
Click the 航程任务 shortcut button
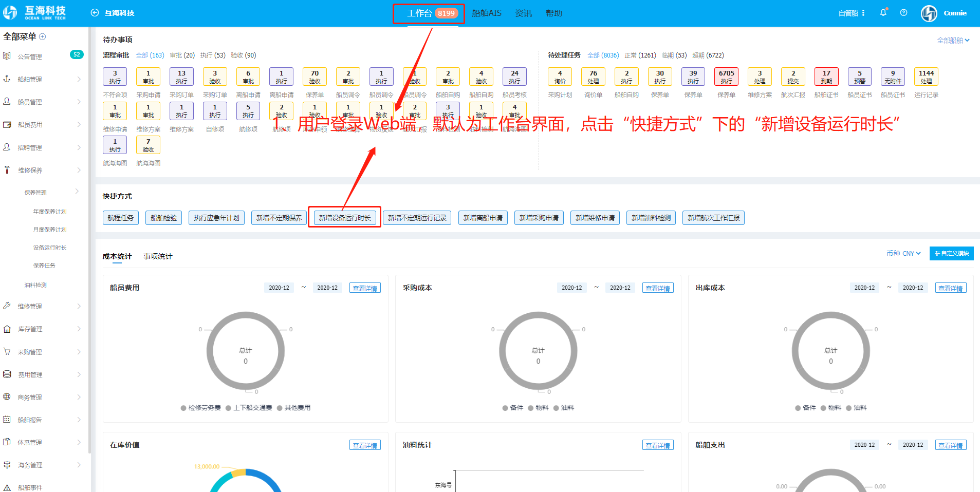pos(121,218)
